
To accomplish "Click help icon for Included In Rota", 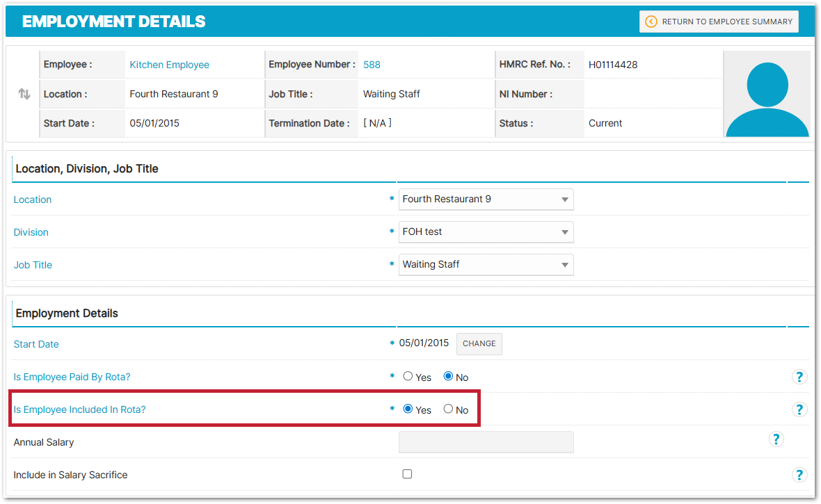I will point(799,409).
